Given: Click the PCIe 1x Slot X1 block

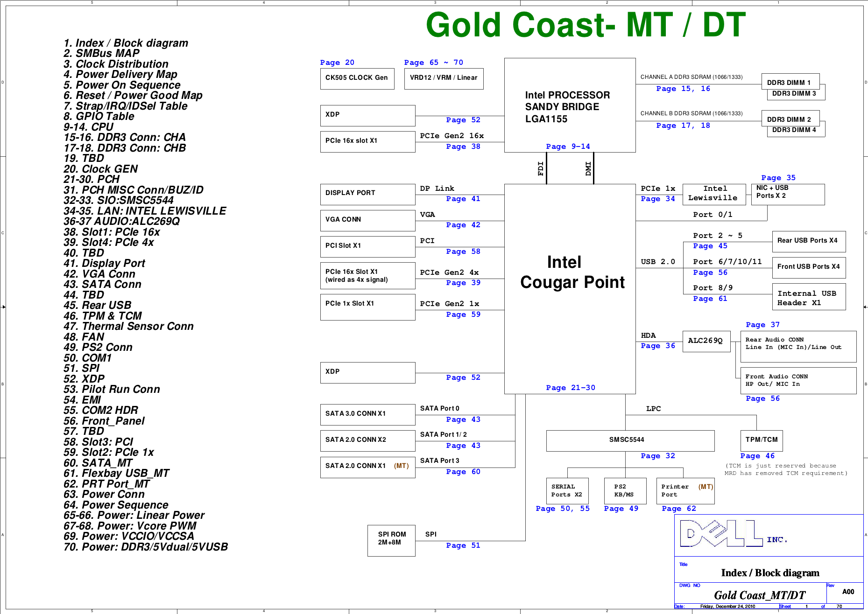Looking at the screenshot, I should (x=368, y=307).
